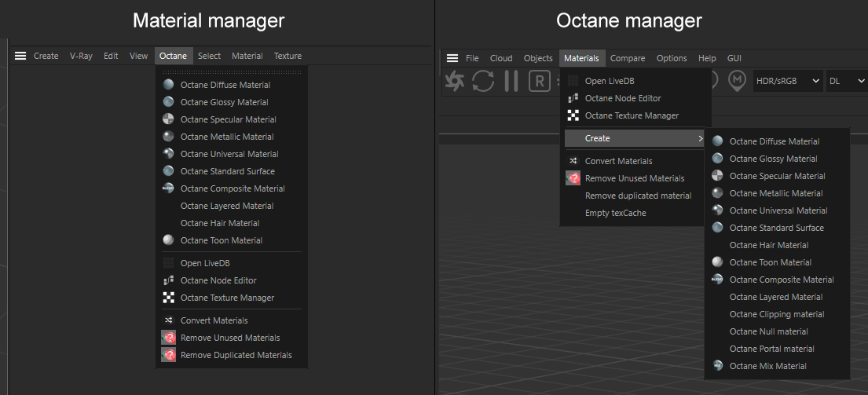Open the HDR/sRGB color space dropdown
The image size is (868, 395).
coord(787,81)
